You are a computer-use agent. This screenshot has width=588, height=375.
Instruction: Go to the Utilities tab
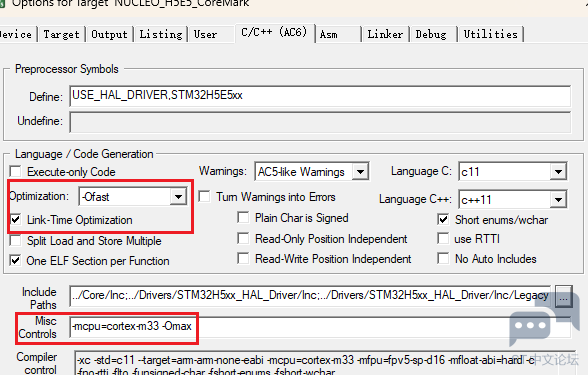coord(490,34)
